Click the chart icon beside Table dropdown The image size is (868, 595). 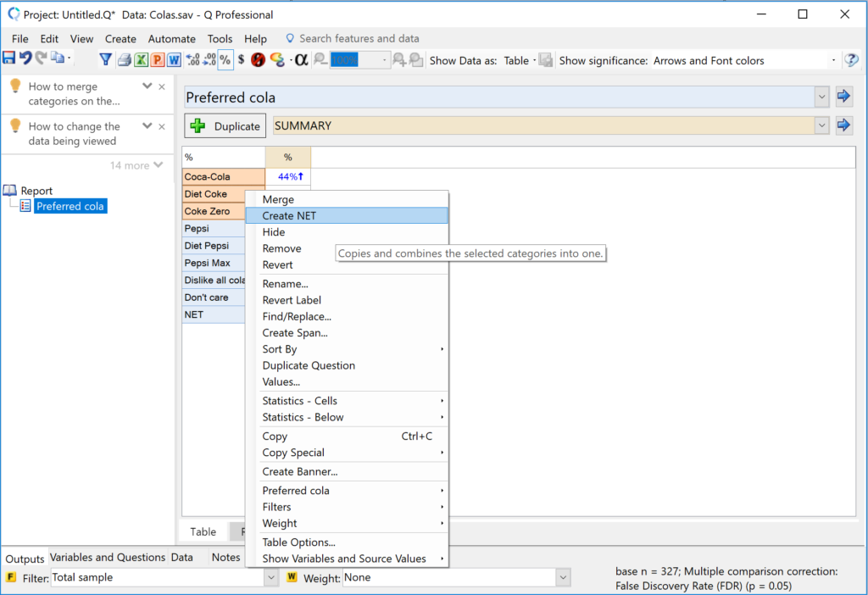(546, 60)
